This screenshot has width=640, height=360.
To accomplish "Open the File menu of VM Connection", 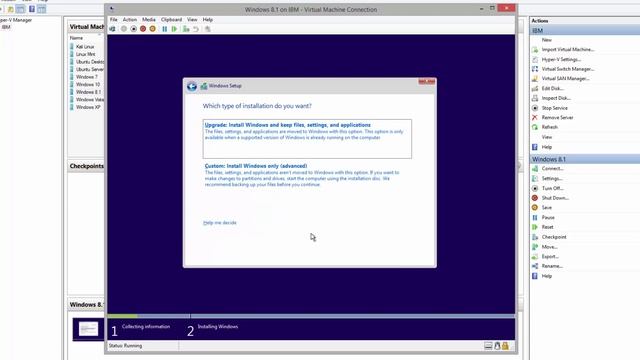I will [x=113, y=20].
